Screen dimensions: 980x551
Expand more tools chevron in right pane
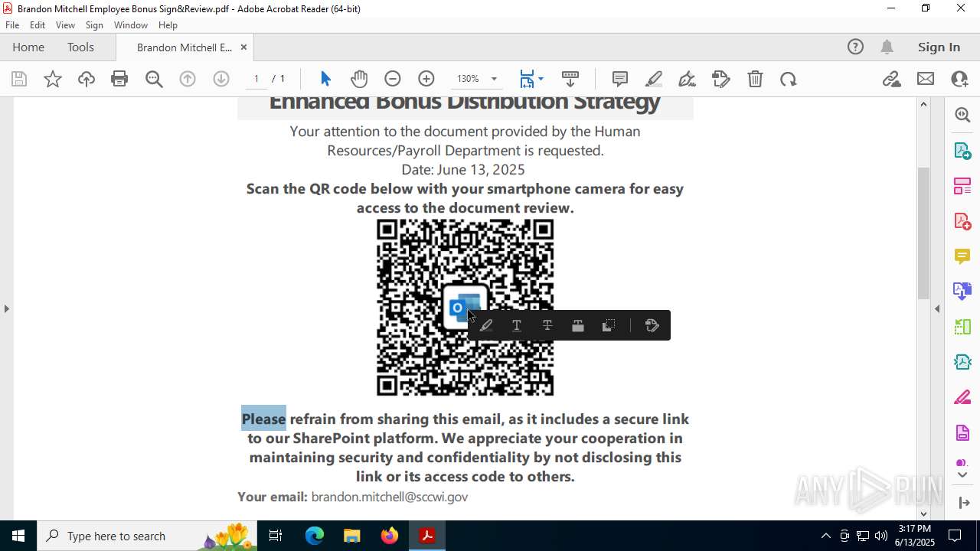coord(962,475)
